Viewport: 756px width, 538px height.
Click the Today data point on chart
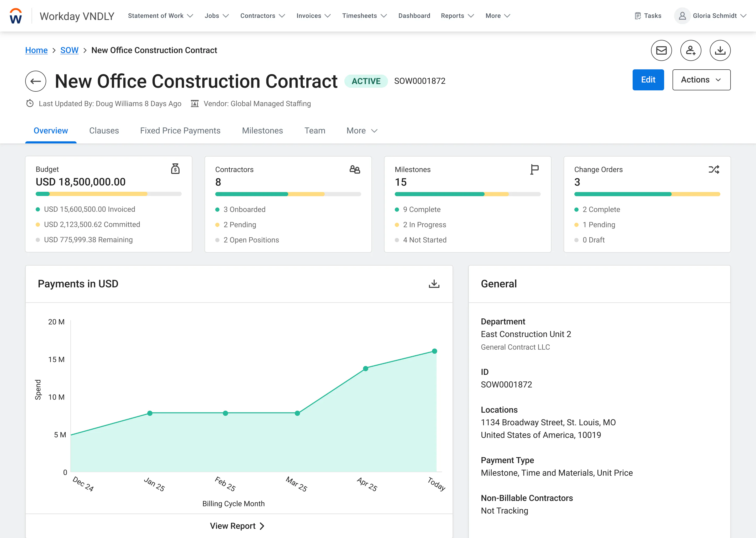pyautogui.click(x=434, y=351)
